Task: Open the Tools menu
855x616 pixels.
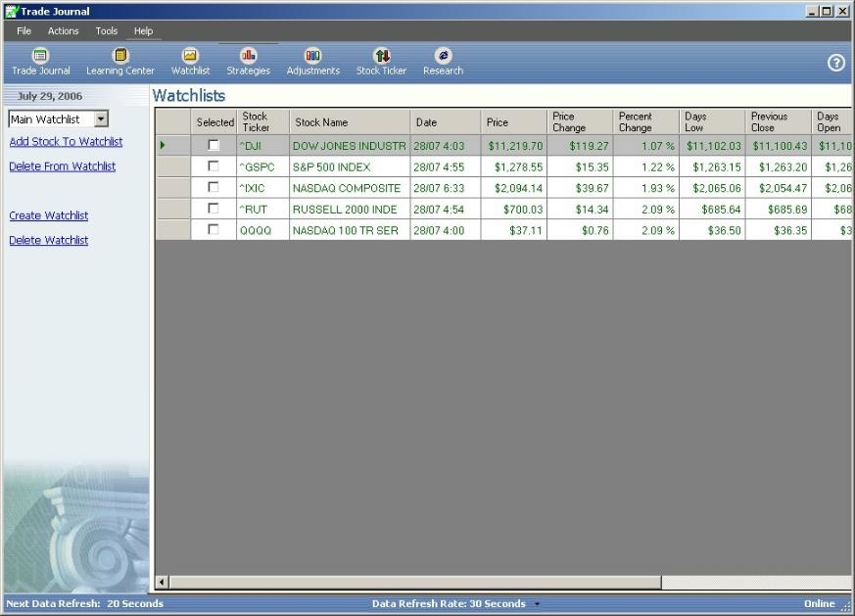Action: 107,31
